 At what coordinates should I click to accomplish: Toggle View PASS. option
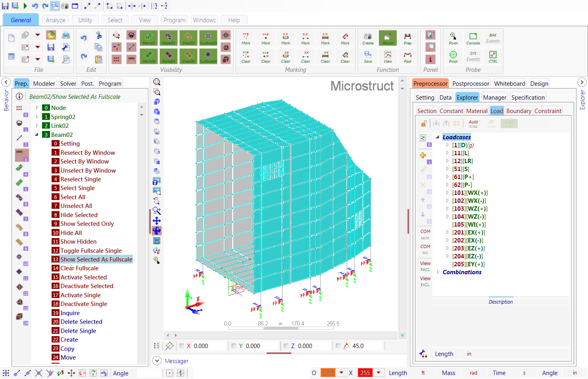[x=425, y=266]
